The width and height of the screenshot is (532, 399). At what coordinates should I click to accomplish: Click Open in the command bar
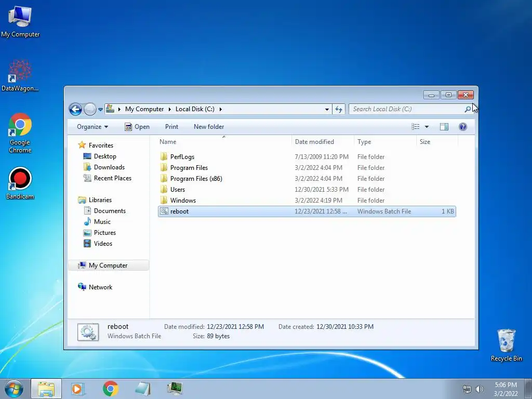click(137, 127)
